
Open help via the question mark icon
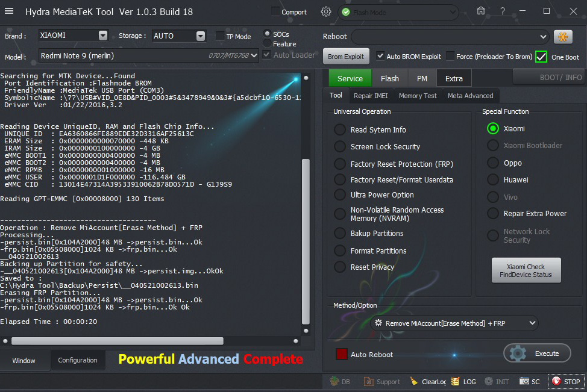coord(503,11)
